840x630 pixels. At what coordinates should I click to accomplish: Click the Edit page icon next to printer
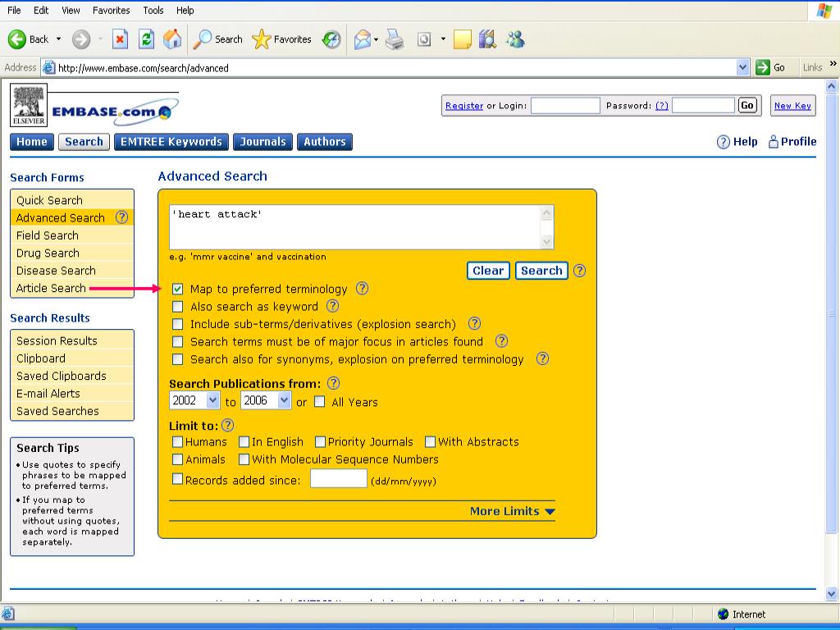click(424, 39)
